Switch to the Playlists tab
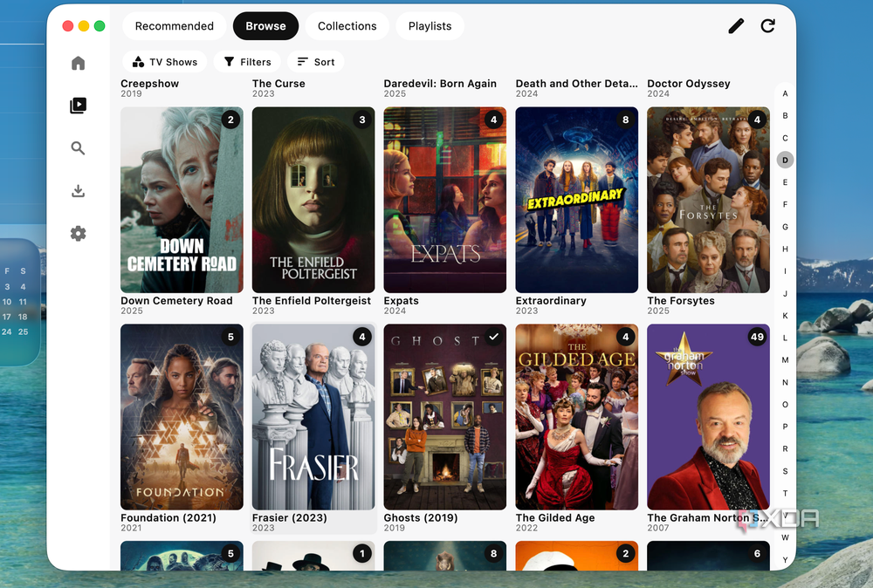This screenshot has width=873, height=588. pyautogui.click(x=430, y=26)
